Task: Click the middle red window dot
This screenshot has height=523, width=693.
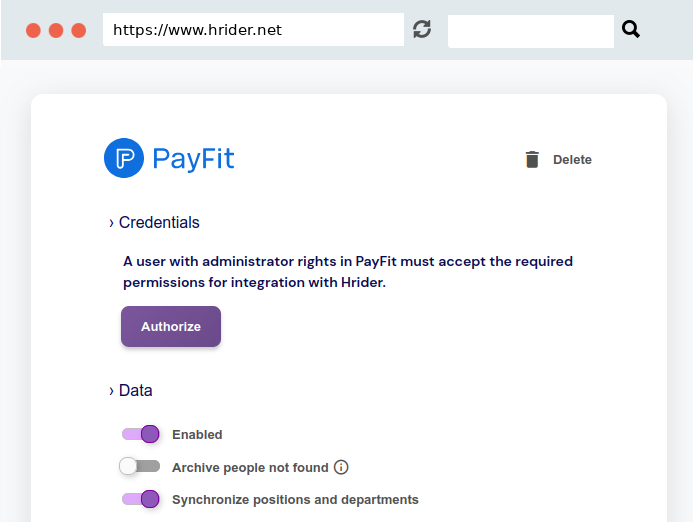Action: click(x=56, y=31)
